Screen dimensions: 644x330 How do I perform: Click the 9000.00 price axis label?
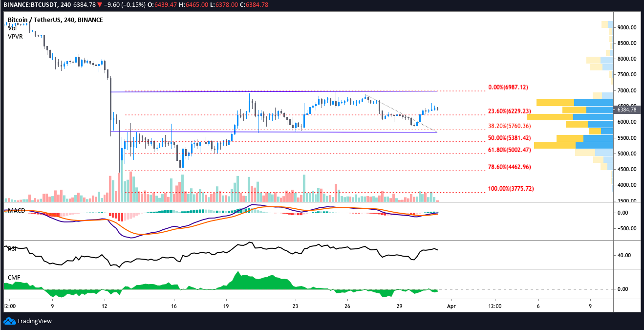tap(627, 28)
